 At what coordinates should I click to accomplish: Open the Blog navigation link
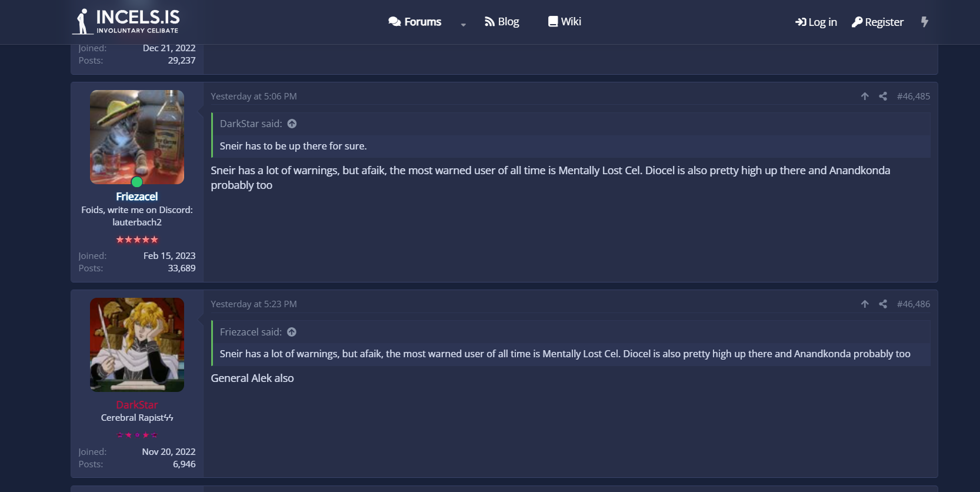coord(502,22)
